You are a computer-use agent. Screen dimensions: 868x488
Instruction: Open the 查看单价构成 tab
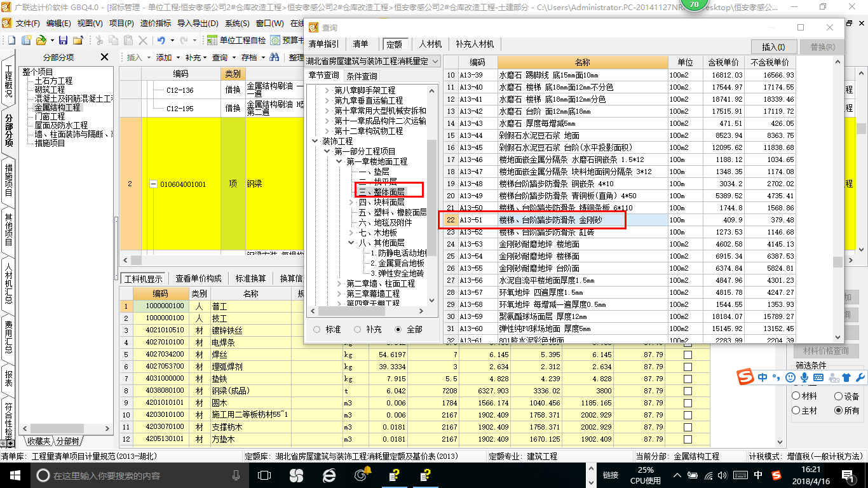(x=198, y=278)
